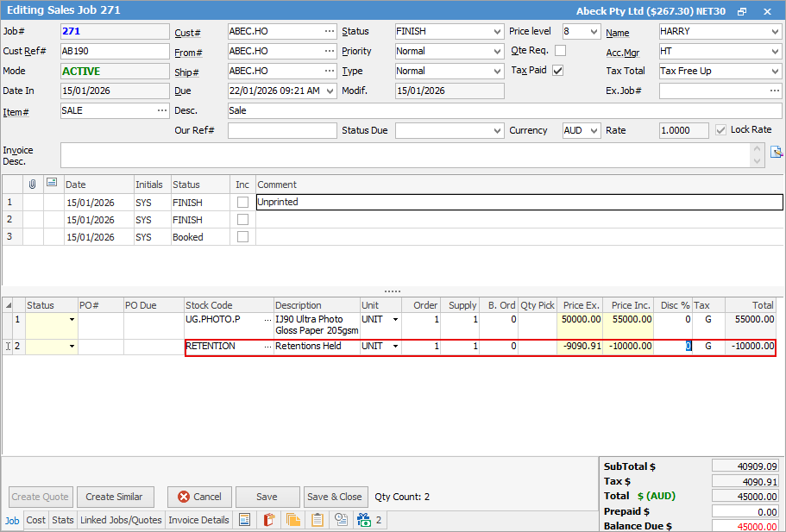Open the yellow clipboard icon tab
The width and height of the screenshot is (786, 532).
pos(318,520)
